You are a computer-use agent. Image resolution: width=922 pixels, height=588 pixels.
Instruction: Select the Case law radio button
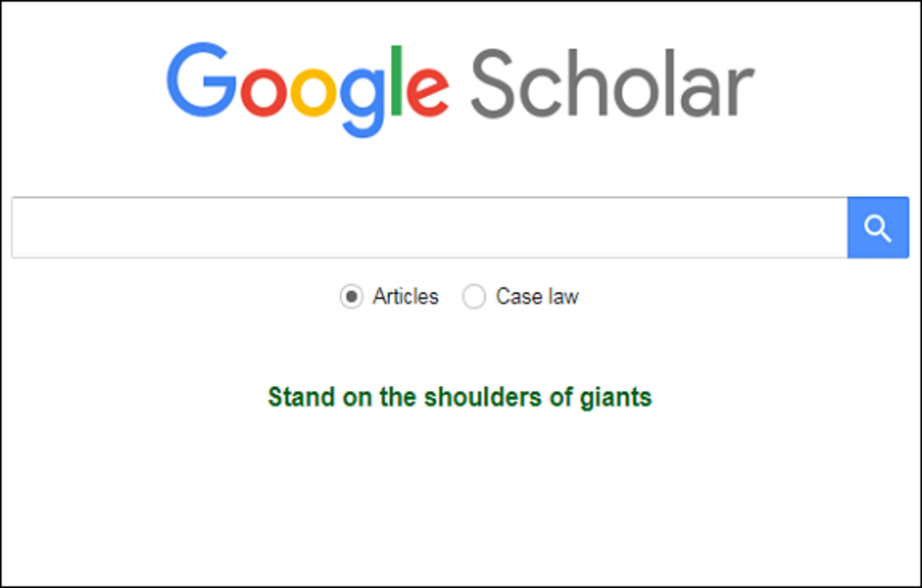[473, 296]
